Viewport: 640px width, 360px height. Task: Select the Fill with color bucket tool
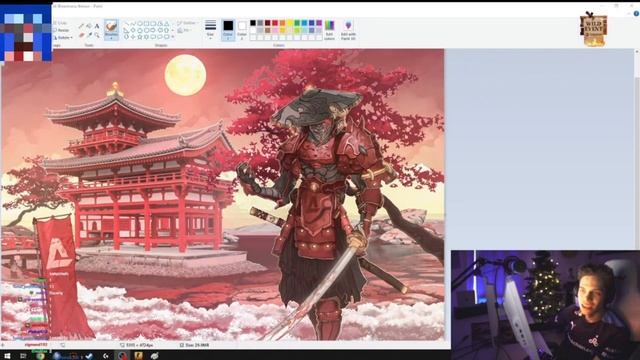point(89,26)
